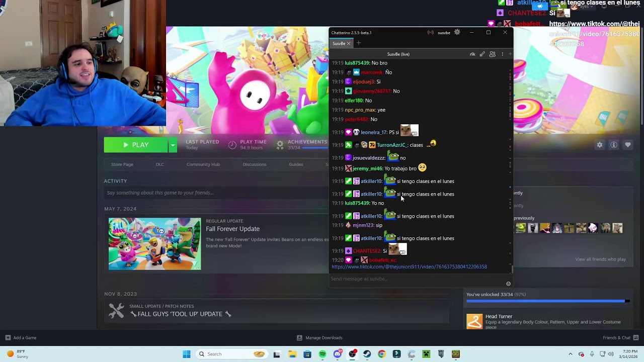Open the viewer list icon in Chatterino
Image resolution: width=644 pixels, height=362 pixels.
point(493,54)
